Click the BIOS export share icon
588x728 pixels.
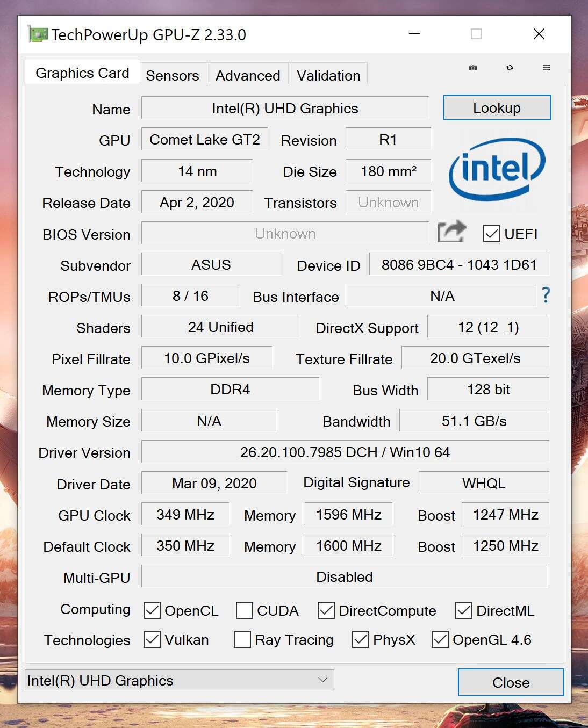pos(451,232)
